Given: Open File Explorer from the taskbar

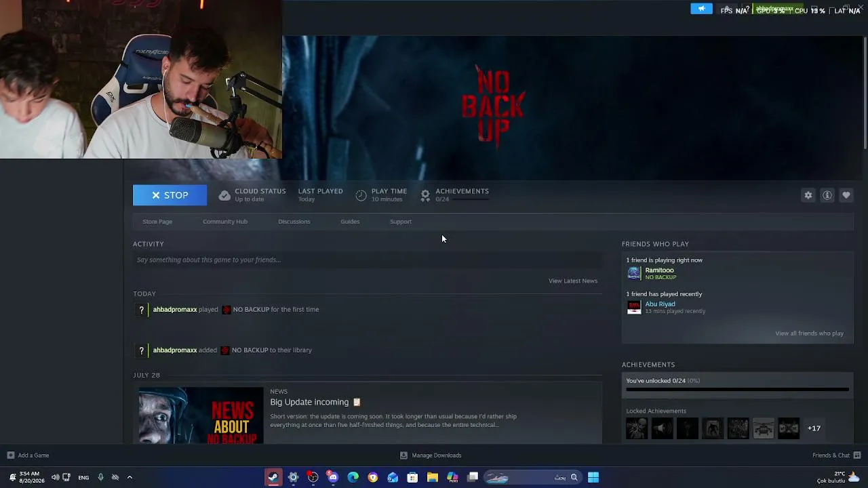Looking at the screenshot, I should tap(432, 477).
